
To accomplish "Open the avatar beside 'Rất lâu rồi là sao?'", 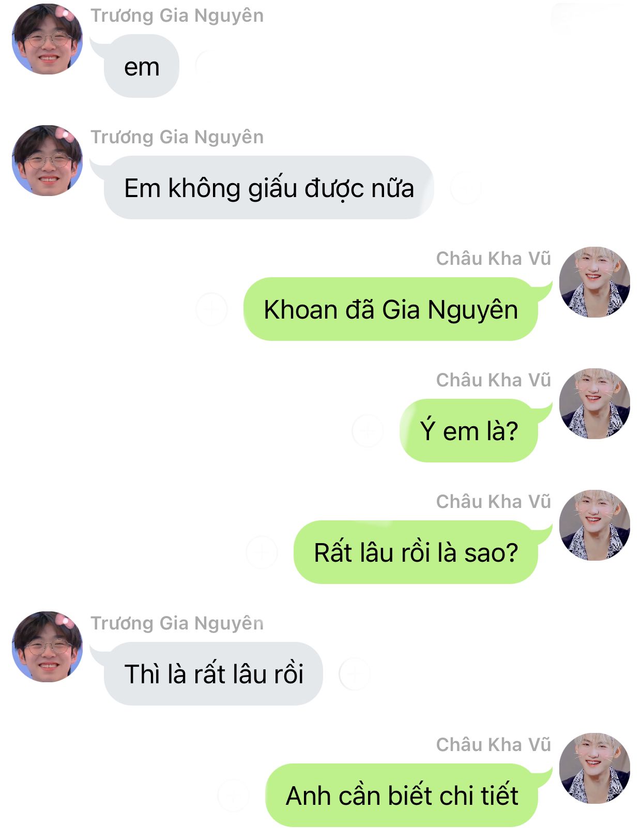I will 594,526.
